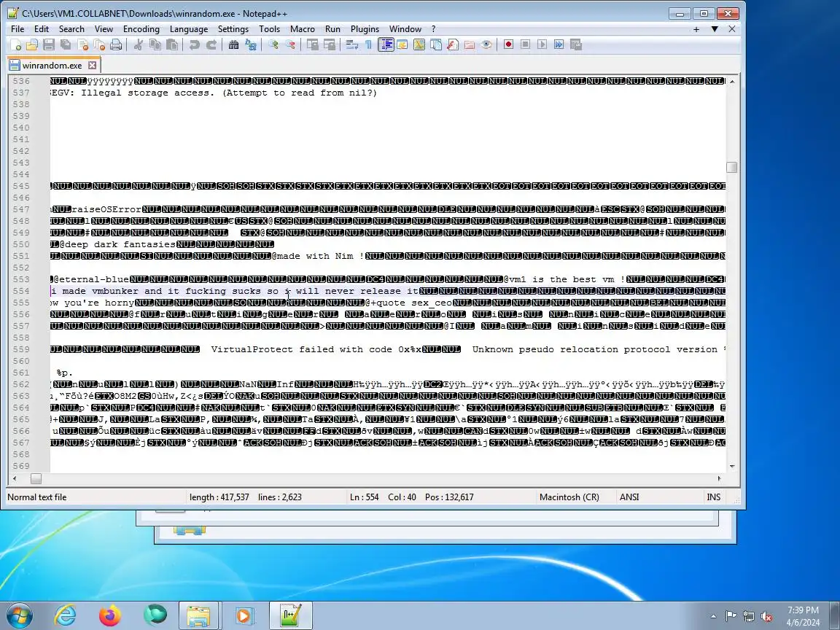
Task: Click the vertical scrollbar thumb
Action: pos(732,167)
